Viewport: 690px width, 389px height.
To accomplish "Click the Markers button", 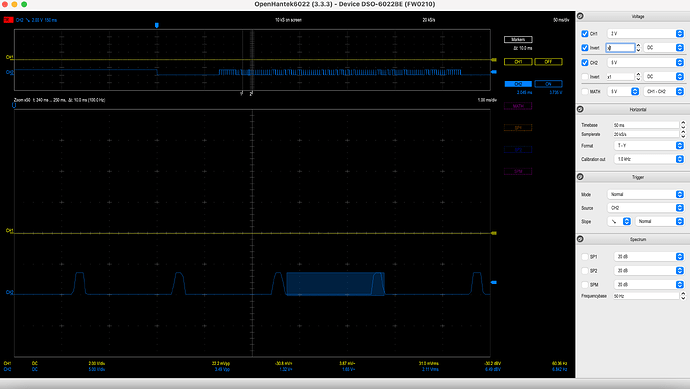I will 518,40.
